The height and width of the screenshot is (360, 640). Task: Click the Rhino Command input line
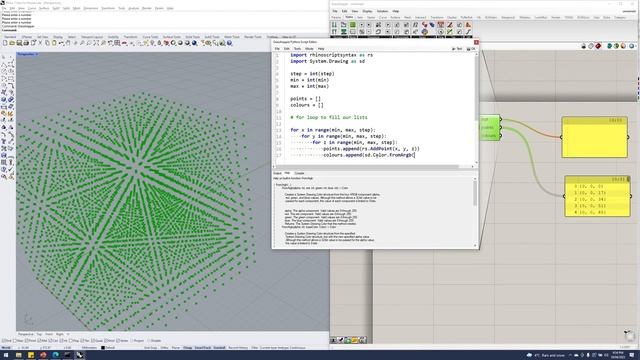pyautogui.click(x=163, y=30)
